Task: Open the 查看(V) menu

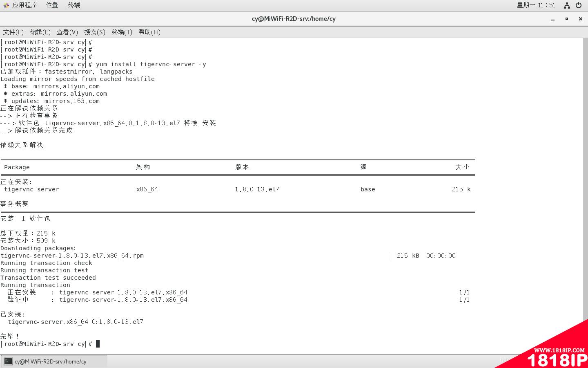Action: (67, 32)
